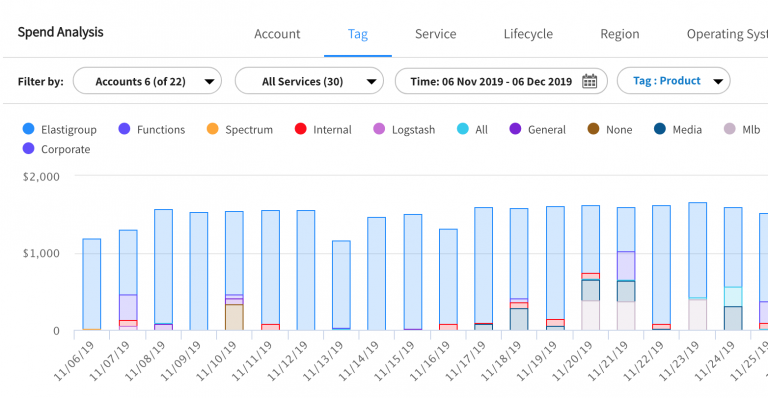This screenshot has width=768, height=398.
Task: Expand the Accounts 6 (of 22) dropdown
Action: [x=147, y=81]
